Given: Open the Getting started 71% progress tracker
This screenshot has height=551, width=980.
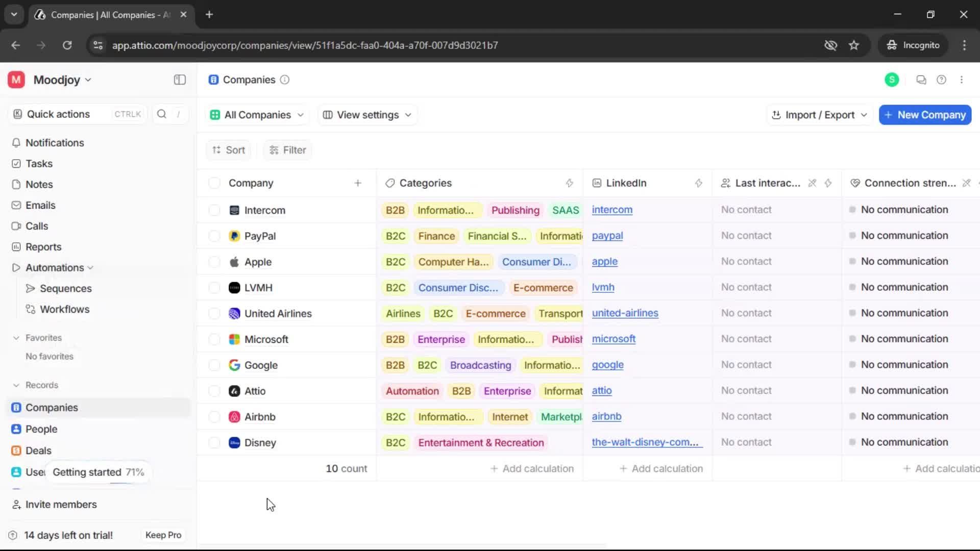Looking at the screenshot, I should click(x=98, y=472).
